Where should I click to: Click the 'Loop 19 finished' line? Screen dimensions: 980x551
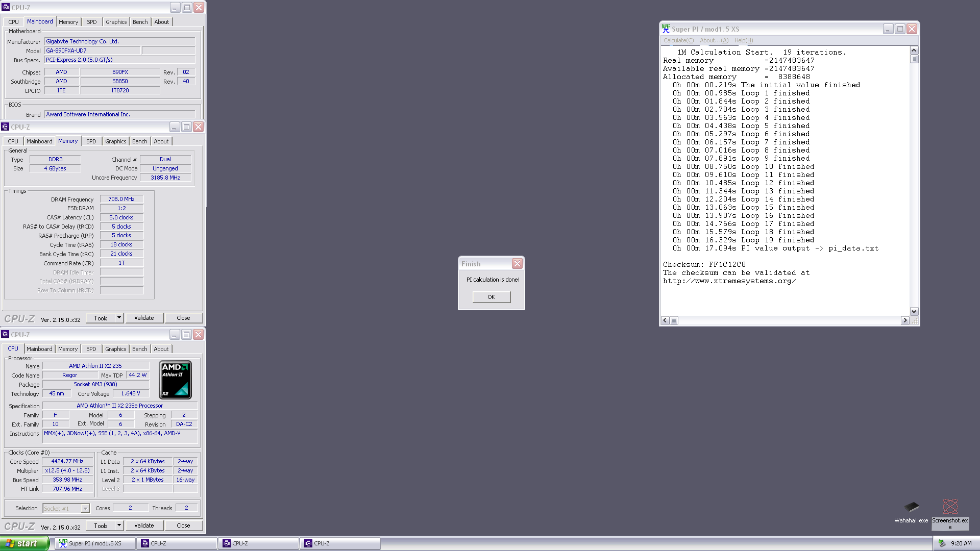coord(743,240)
